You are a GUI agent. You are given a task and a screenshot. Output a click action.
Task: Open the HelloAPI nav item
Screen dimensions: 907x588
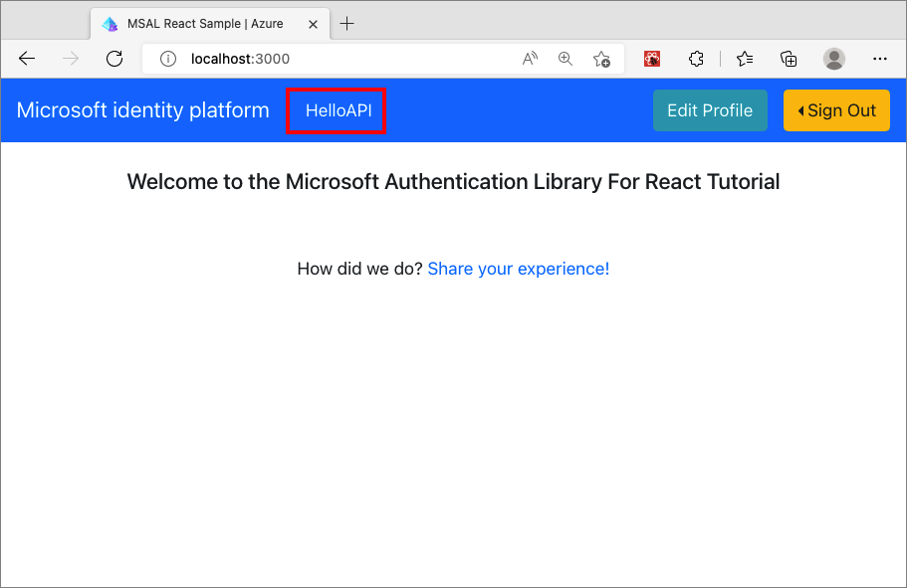[x=339, y=110]
